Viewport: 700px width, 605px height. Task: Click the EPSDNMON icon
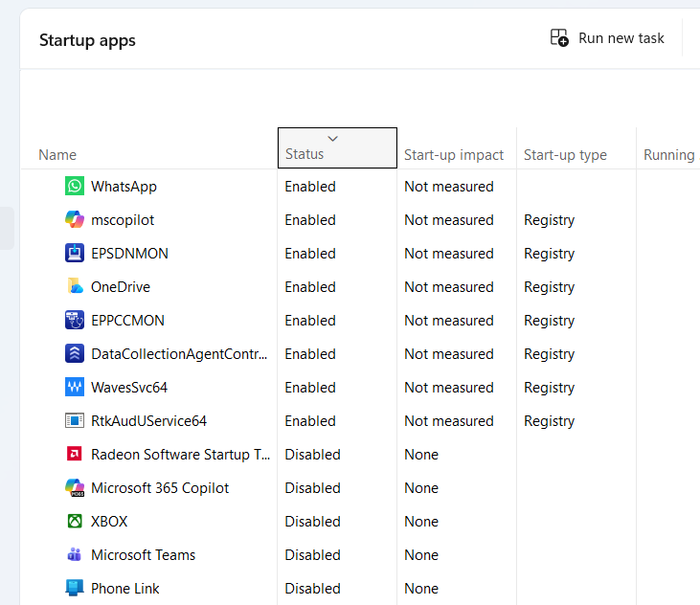coord(75,253)
